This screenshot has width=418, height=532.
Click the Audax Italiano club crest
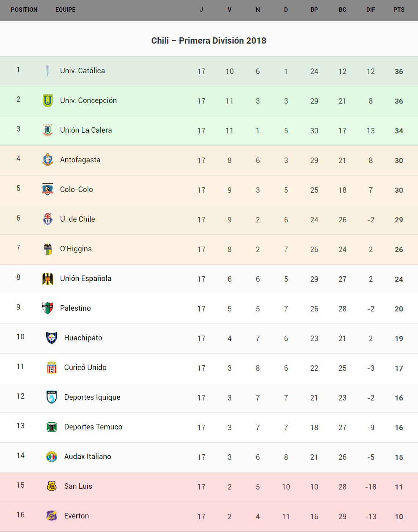coord(52,457)
